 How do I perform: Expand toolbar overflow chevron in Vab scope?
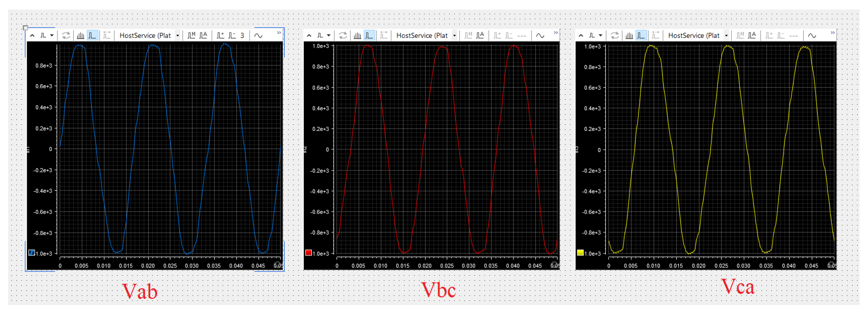(279, 33)
